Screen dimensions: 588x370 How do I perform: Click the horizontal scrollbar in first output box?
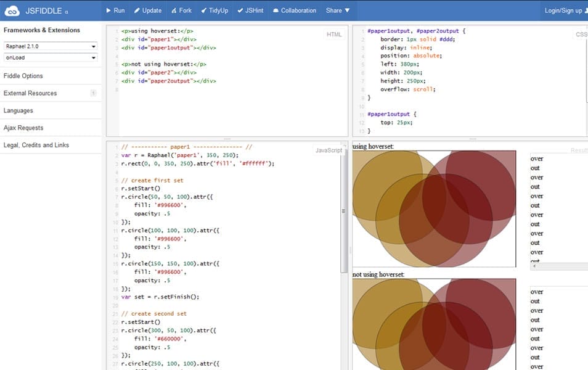(x=558, y=266)
